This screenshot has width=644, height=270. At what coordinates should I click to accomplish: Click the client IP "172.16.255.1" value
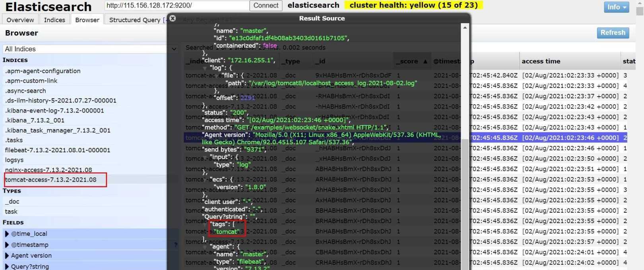(x=251, y=60)
